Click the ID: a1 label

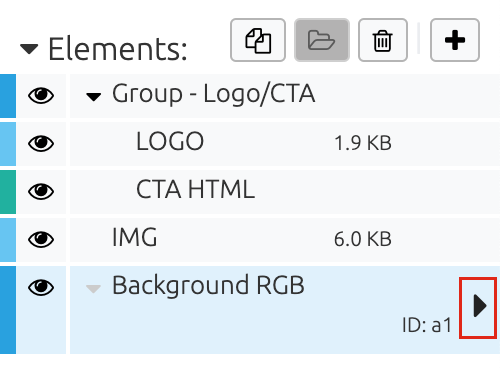427,325
